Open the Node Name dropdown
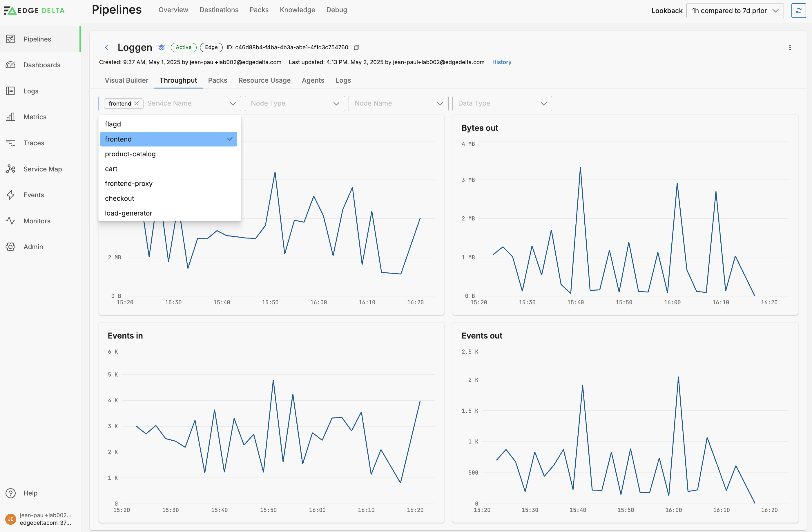 398,103
